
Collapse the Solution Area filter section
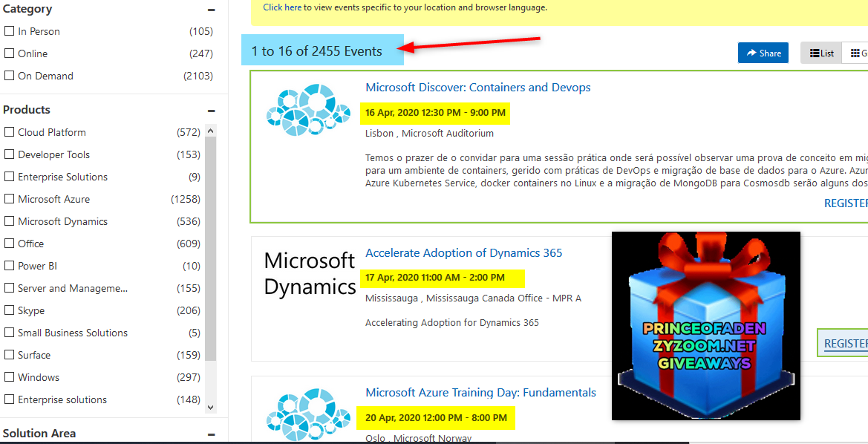[x=211, y=434]
